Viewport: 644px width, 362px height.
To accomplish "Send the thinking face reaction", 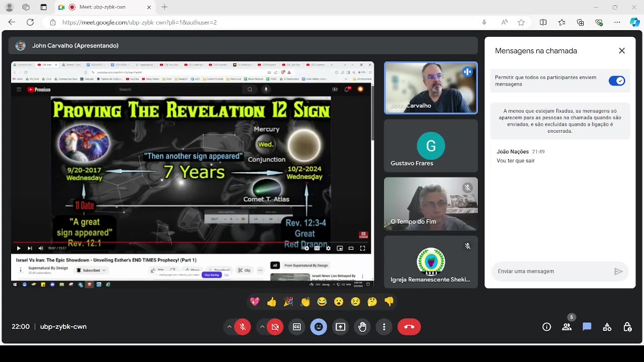I will pos(372,302).
